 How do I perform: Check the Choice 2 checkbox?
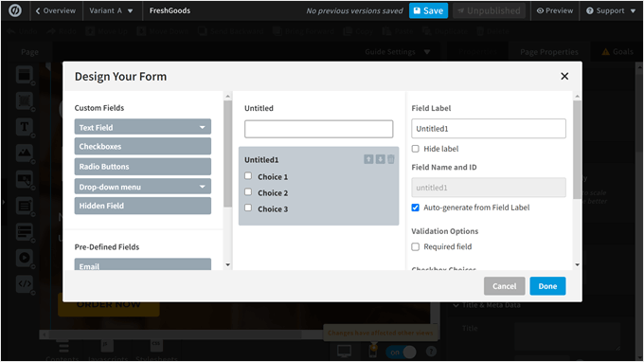point(248,191)
